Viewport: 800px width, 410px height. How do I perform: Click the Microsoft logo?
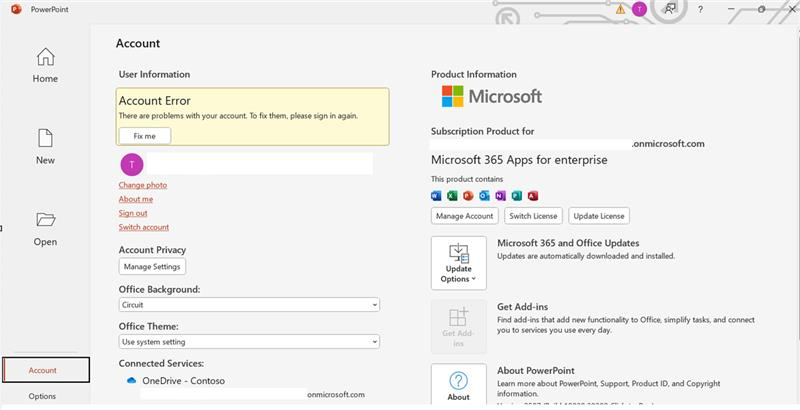[492, 96]
